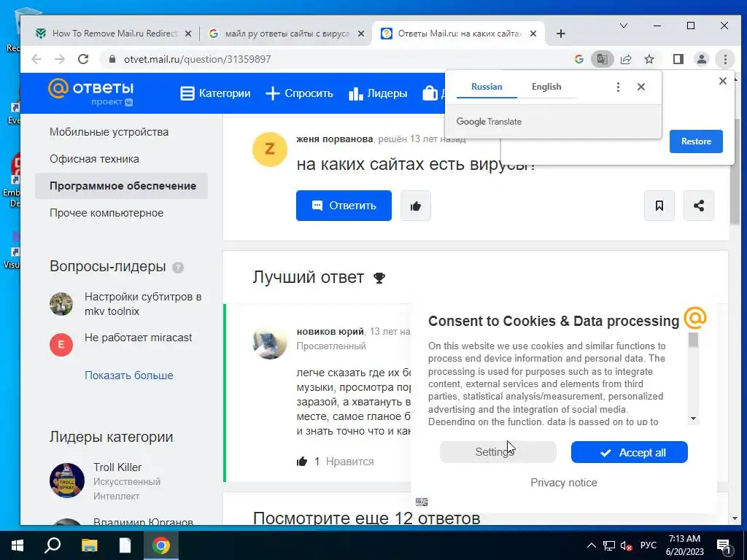The height and width of the screenshot is (560, 747).
Task: Close the Google Translate popup
Action: tap(640, 87)
